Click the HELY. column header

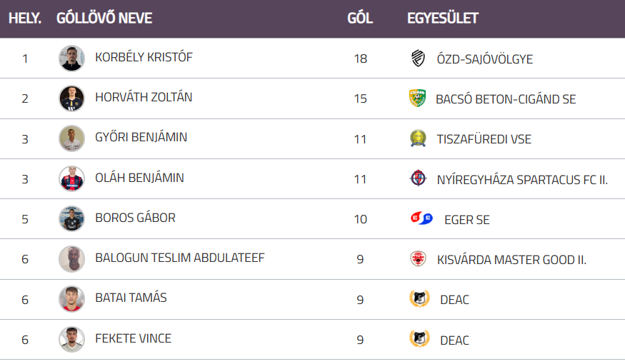[x=25, y=19]
